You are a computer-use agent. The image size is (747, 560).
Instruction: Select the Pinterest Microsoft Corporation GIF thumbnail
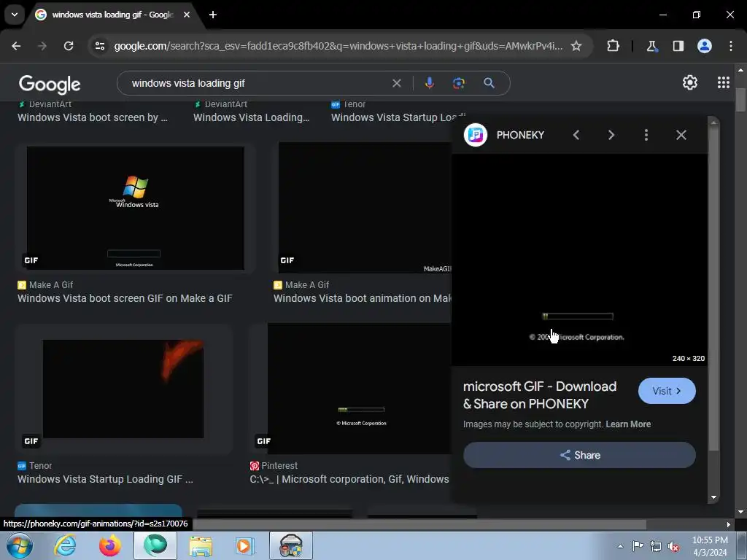pos(359,389)
